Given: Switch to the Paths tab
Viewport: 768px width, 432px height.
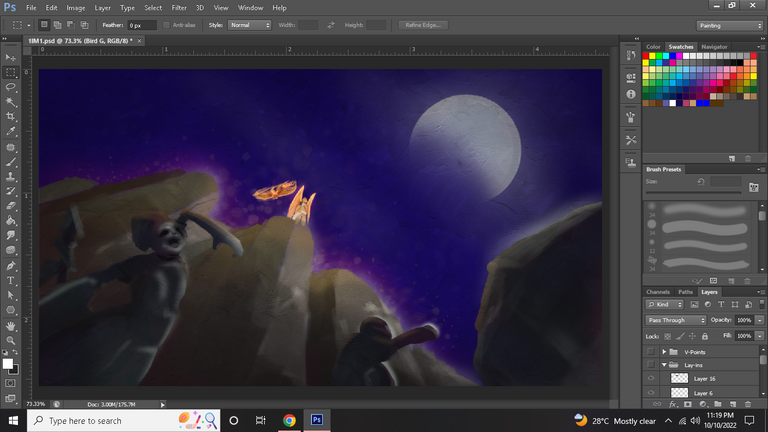Looking at the screenshot, I should pyautogui.click(x=685, y=292).
